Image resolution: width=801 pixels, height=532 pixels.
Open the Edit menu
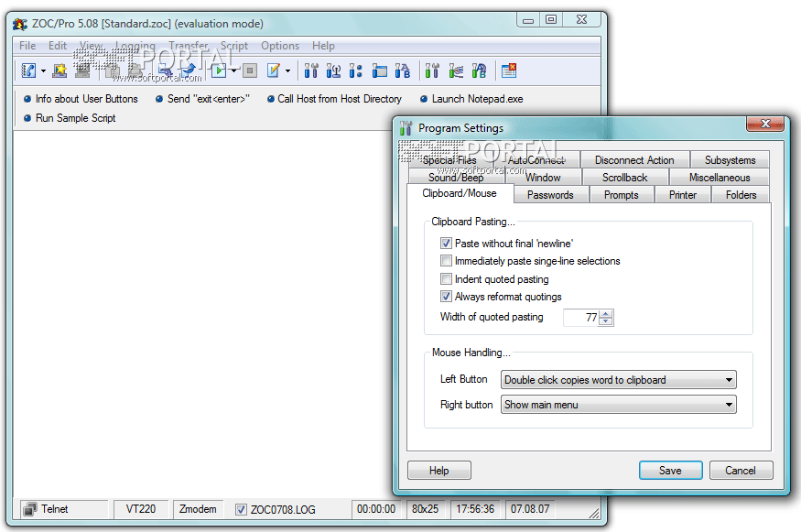point(58,46)
